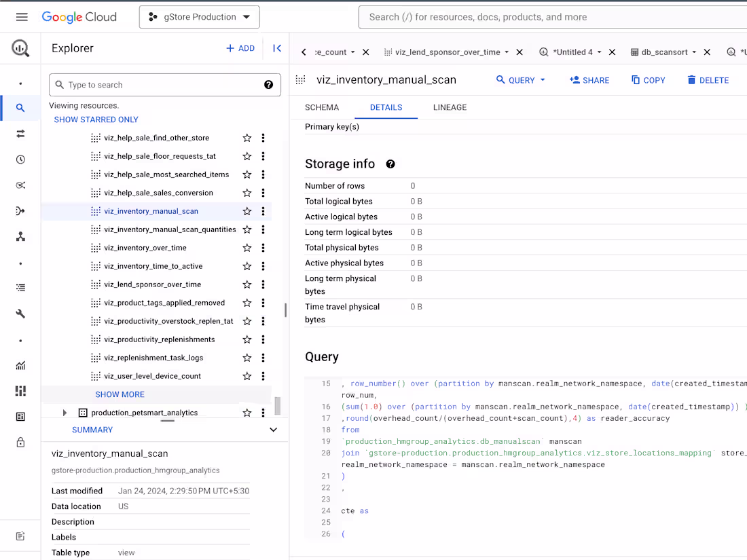Image resolution: width=747 pixels, height=560 pixels.
Task: Open the monitoring chart icon in the sidebar
Action: (x=20, y=365)
